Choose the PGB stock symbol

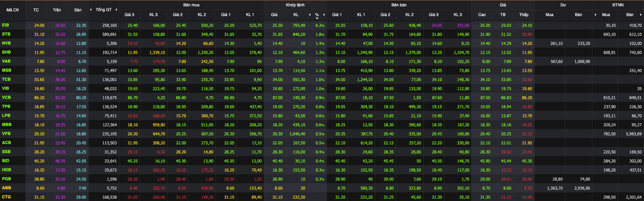pyautogui.click(x=6, y=179)
